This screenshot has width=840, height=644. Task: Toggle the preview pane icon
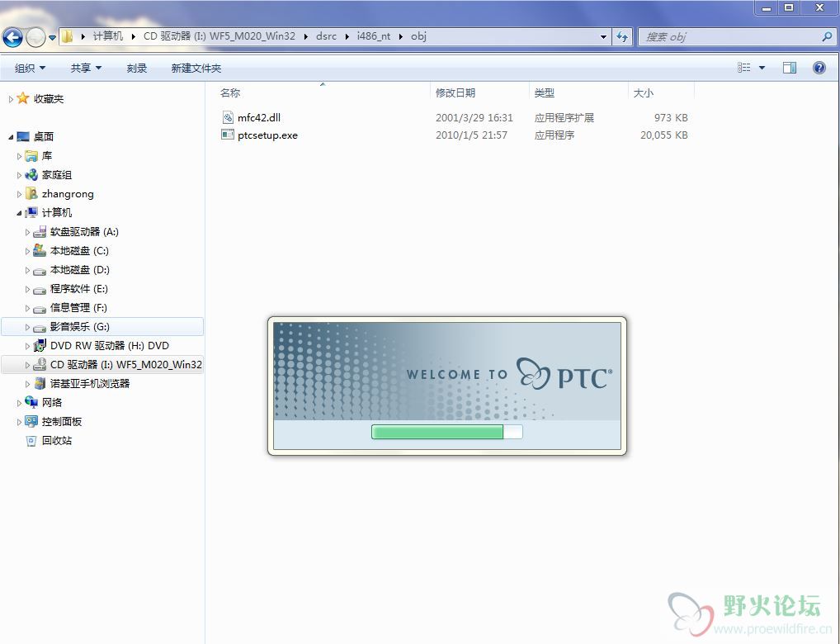pyautogui.click(x=790, y=68)
